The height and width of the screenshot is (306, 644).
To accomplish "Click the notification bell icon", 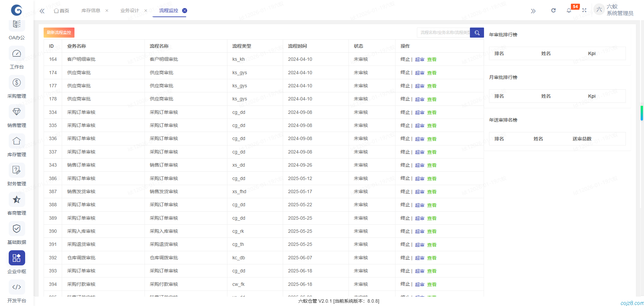I will [x=569, y=10].
